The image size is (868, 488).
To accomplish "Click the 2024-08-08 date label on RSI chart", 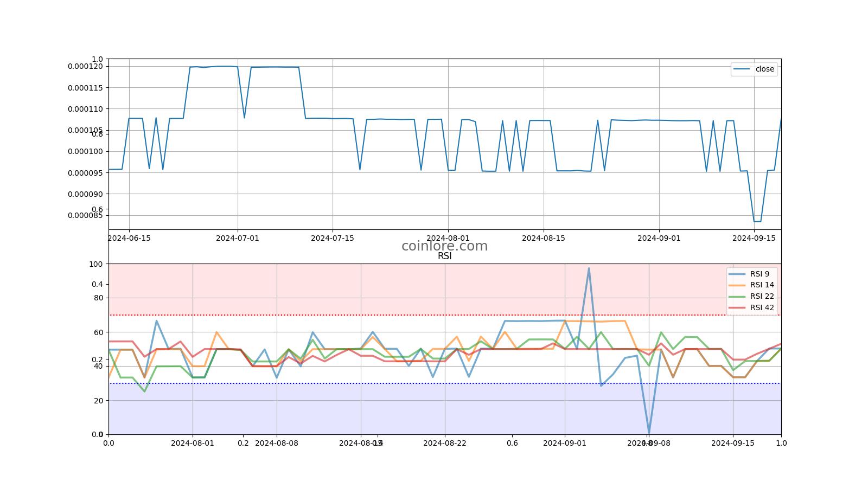I will 277,443.
